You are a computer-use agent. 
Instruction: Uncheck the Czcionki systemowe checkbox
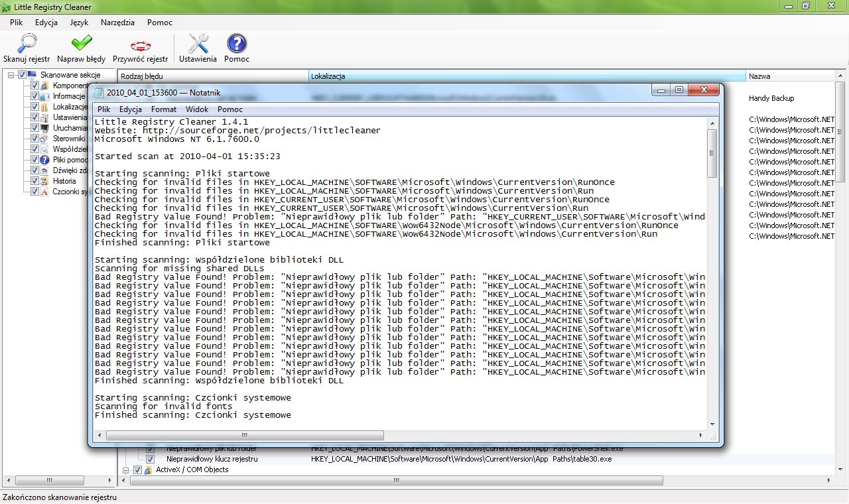coord(35,192)
